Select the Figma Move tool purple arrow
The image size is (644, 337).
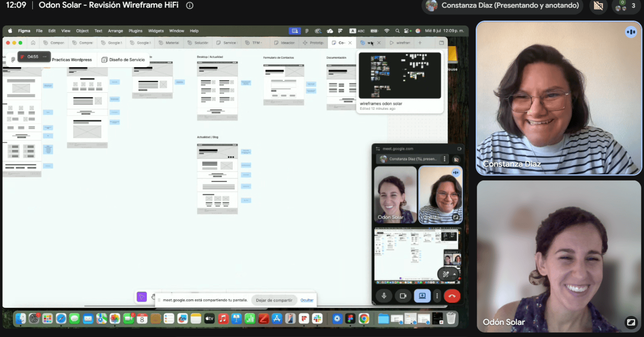click(142, 297)
